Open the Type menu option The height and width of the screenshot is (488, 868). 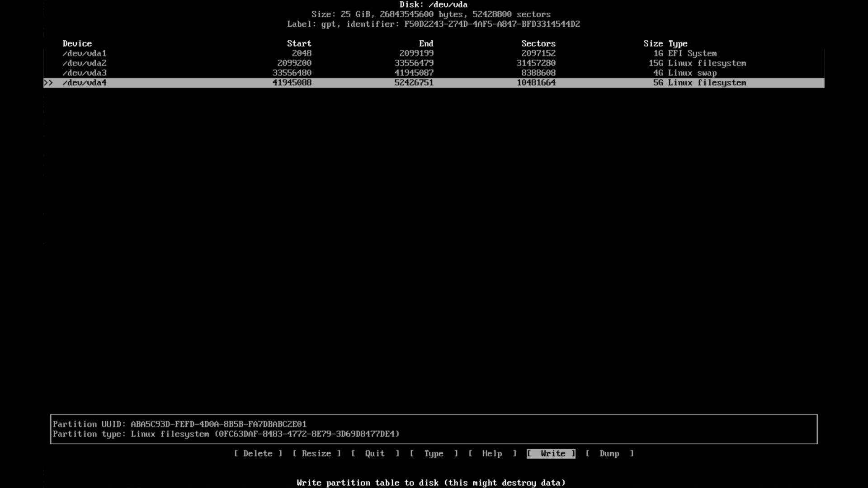tap(434, 453)
